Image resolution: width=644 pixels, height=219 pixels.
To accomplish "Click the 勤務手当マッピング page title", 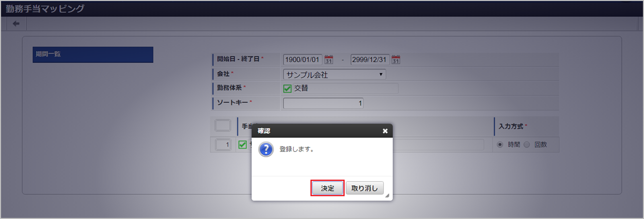I will [x=45, y=8].
